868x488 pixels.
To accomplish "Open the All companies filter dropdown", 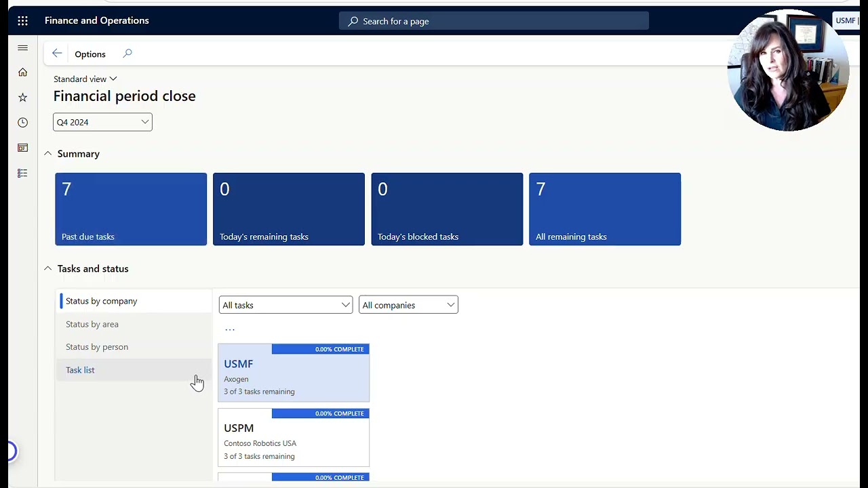I will click(408, 305).
